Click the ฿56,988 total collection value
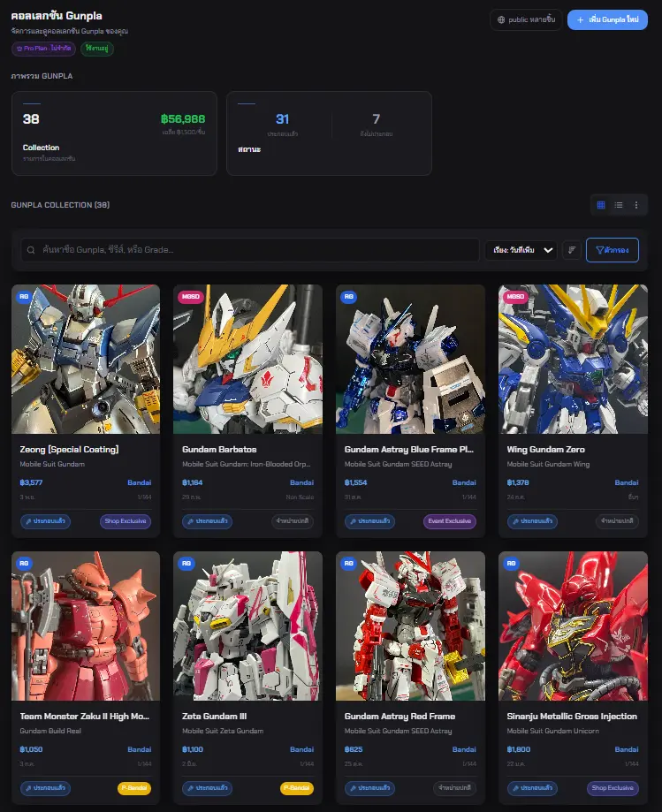 point(183,119)
